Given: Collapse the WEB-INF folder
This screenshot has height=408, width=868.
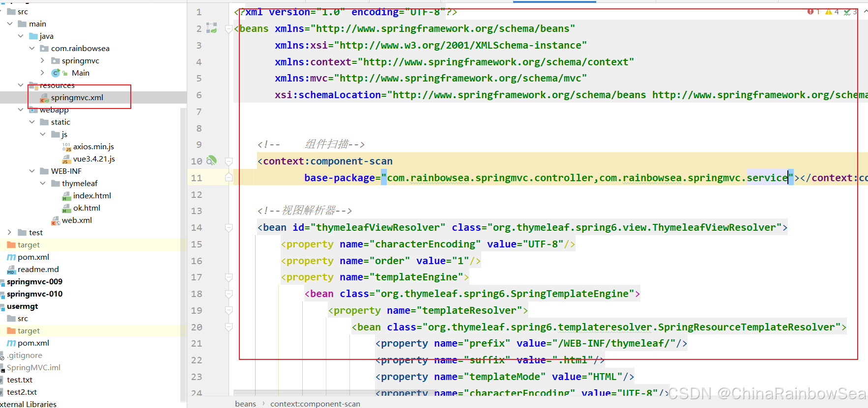Looking at the screenshot, I should click(x=31, y=171).
